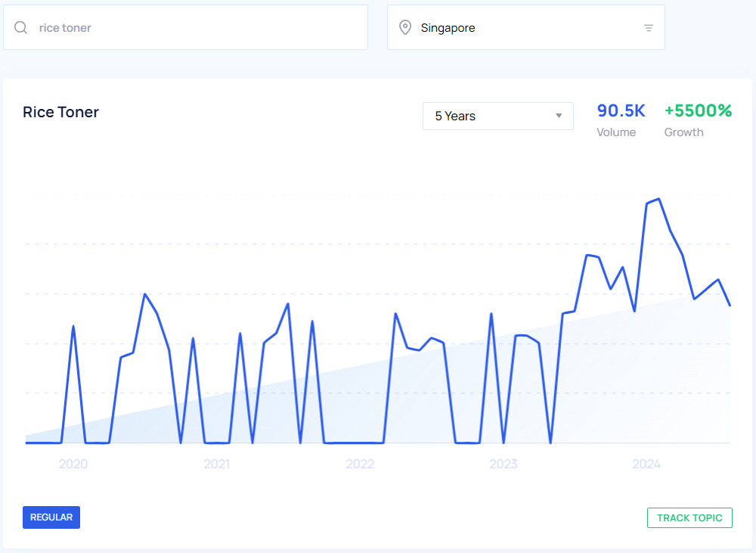Click the magnifying glass search icon
This screenshot has height=553, width=756.
pyautogui.click(x=21, y=28)
